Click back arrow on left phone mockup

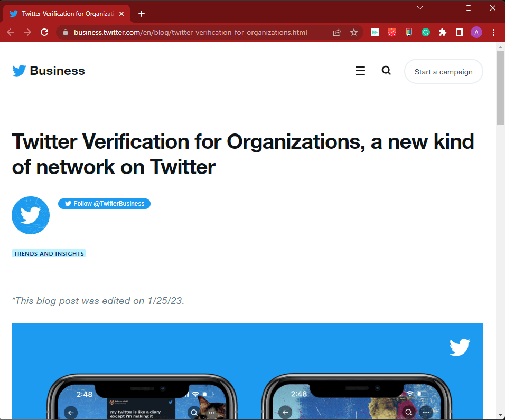[71, 413]
